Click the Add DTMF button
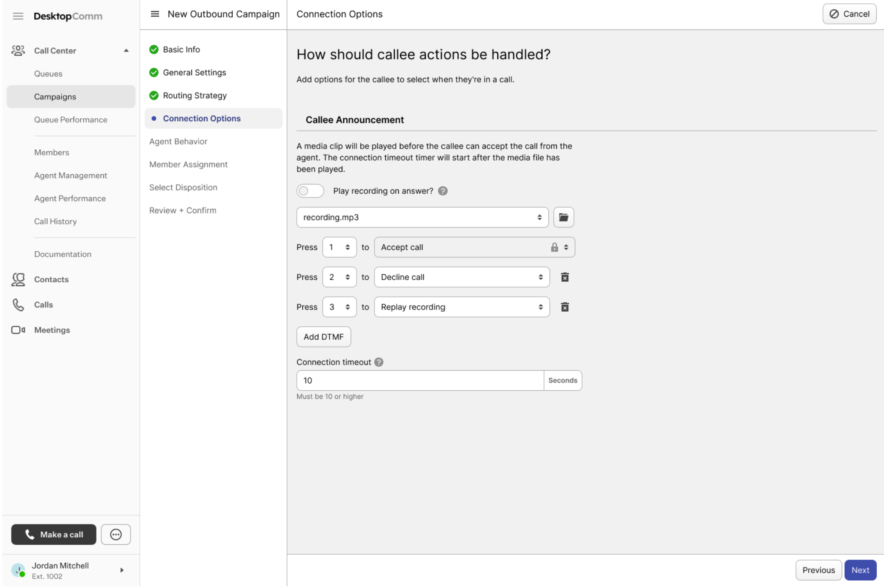884x588 pixels. [x=323, y=337]
